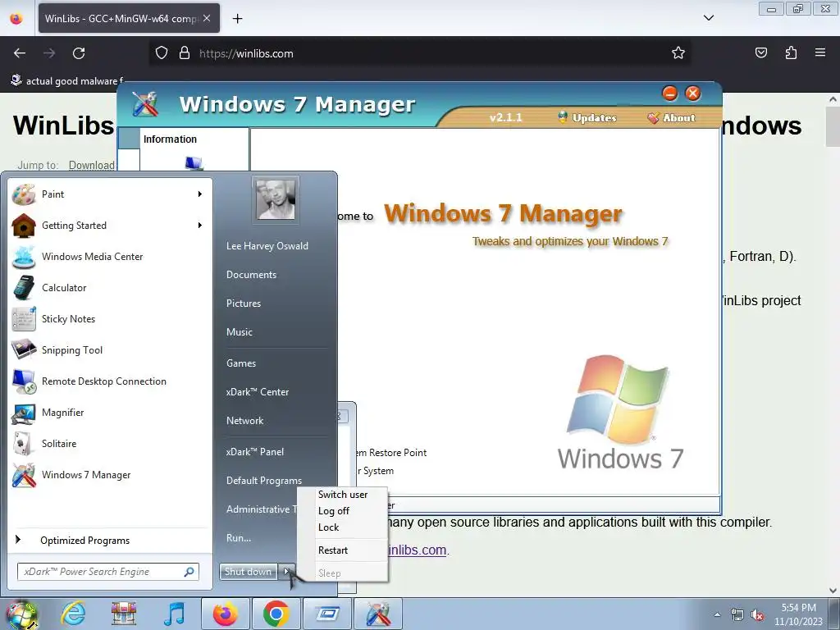Launch Windows Media Center
Screen dimensions: 840x630
coord(110,257)
